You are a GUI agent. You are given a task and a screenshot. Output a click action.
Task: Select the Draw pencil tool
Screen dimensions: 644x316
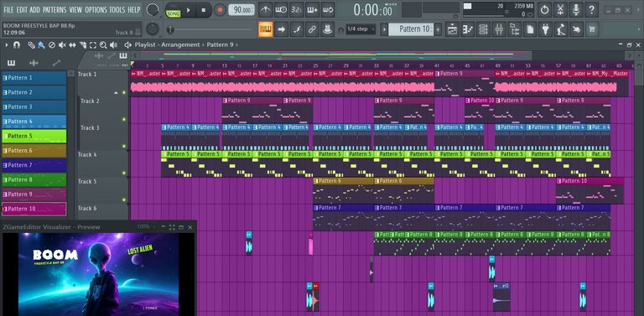tap(31, 45)
